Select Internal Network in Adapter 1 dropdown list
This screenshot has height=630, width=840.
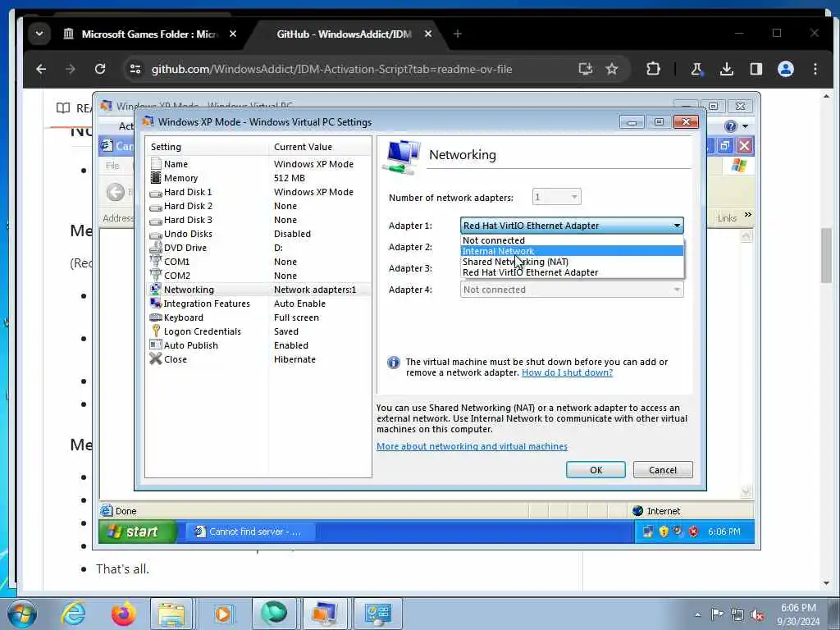[x=572, y=251]
